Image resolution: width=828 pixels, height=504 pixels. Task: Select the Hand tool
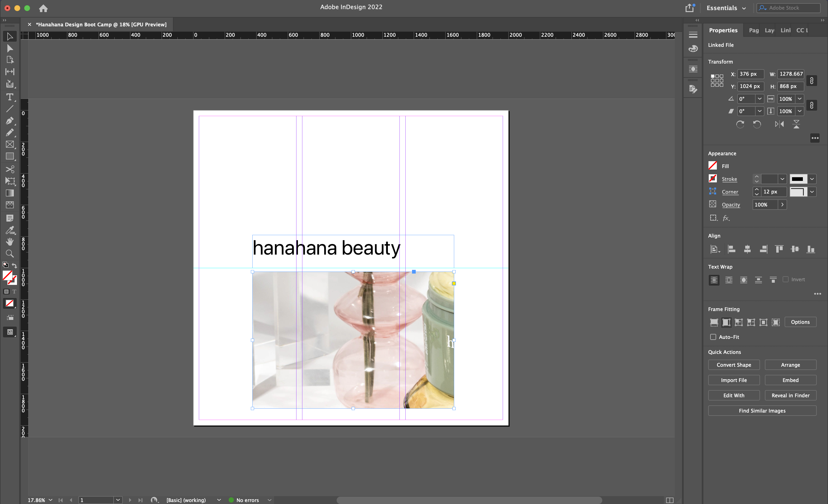click(10, 242)
